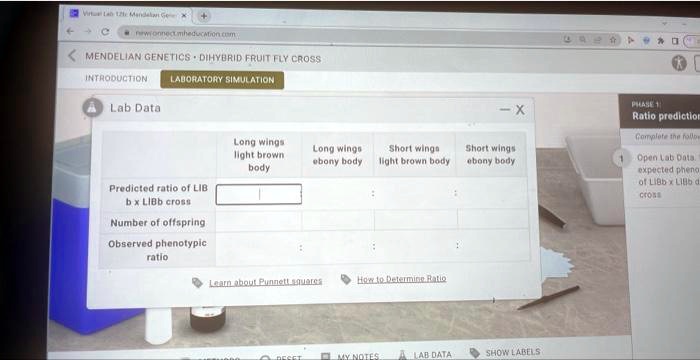Bookmark this page with the star icon

pos(612,40)
